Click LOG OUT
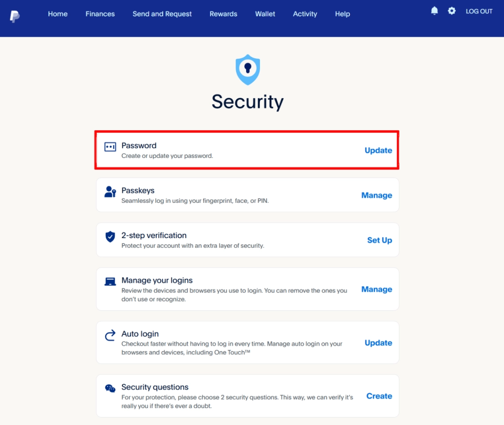Image resolution: width=504 pixels, height=425 pixels. (x=479, y=11)
